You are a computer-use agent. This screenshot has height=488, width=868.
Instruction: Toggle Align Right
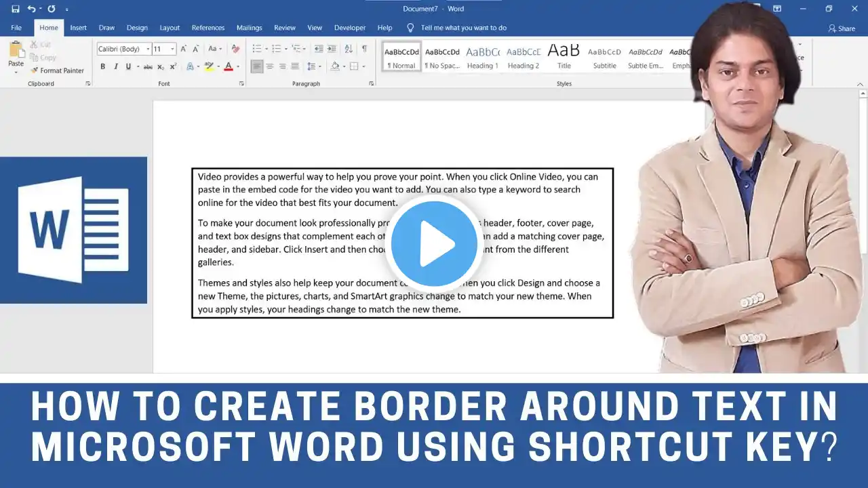point(282,66)
